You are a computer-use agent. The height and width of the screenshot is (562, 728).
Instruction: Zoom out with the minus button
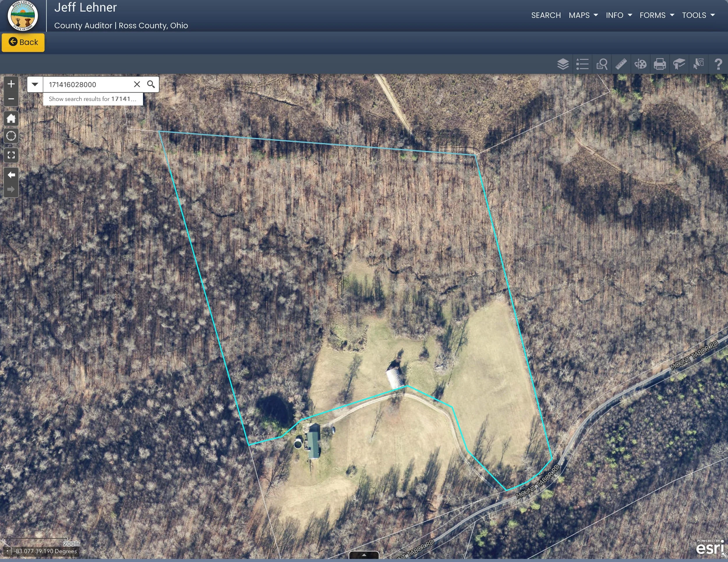[x=11, y=99]
